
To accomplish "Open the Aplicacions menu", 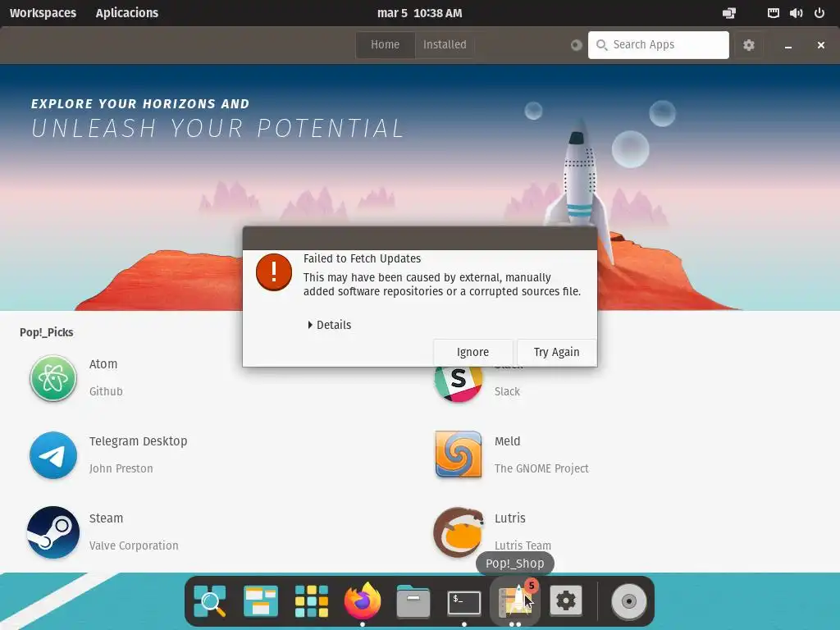I will pos(127,13).
